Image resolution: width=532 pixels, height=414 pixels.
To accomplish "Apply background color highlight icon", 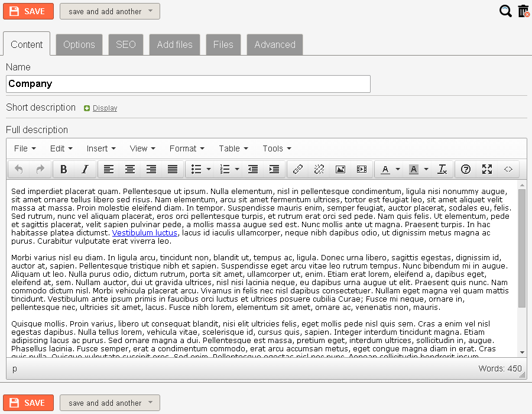I will [x=414, y=169].
